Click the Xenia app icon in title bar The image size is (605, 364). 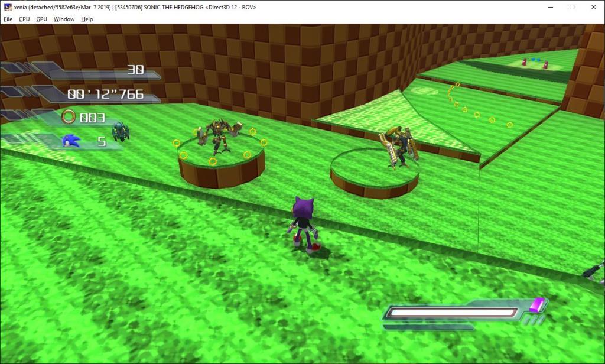click(x=8, y=7)
